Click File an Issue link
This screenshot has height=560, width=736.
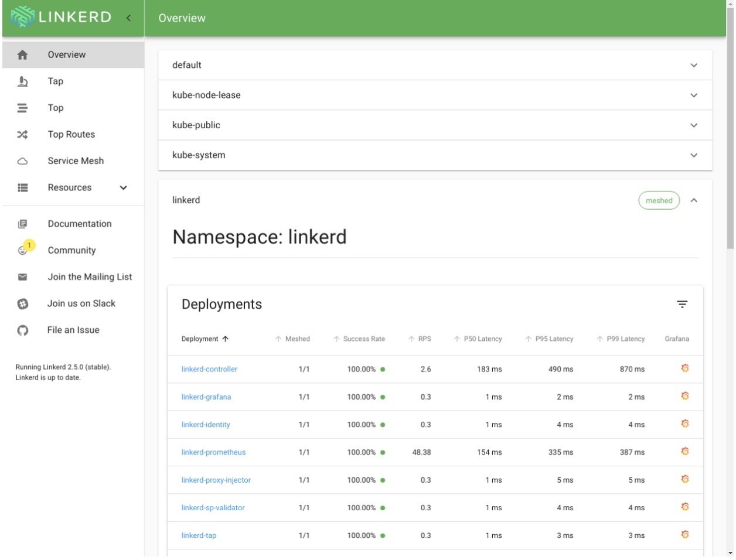click(x=73, y=330)
